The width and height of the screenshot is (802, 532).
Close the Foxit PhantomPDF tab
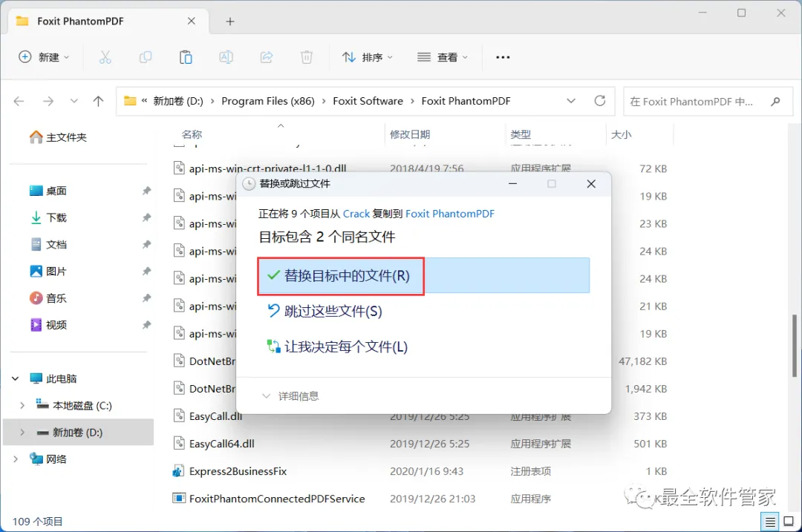tap(192, 21)
